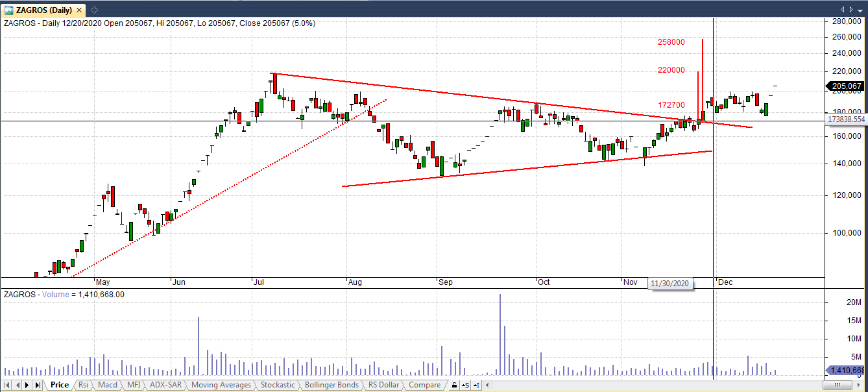The height and width of the screenshot is (392, 868).
Task: Go to the next chart sheet arrow
Action: pyautogui.click(x=27, y=385)
